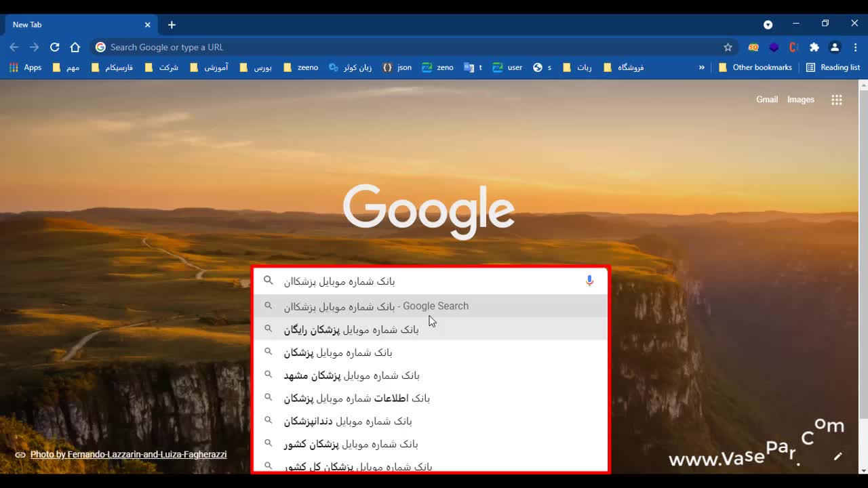Open the Google apps grid
Screen dimensions: 868x488
pyautogui.click(x=837, y=100)
